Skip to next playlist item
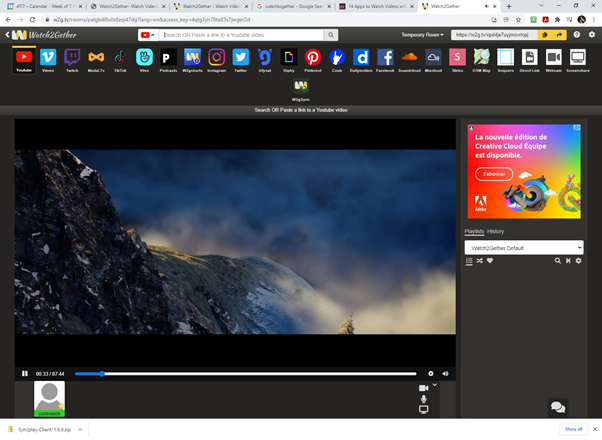Screen dimensions: 602x440 coord(568,261)
